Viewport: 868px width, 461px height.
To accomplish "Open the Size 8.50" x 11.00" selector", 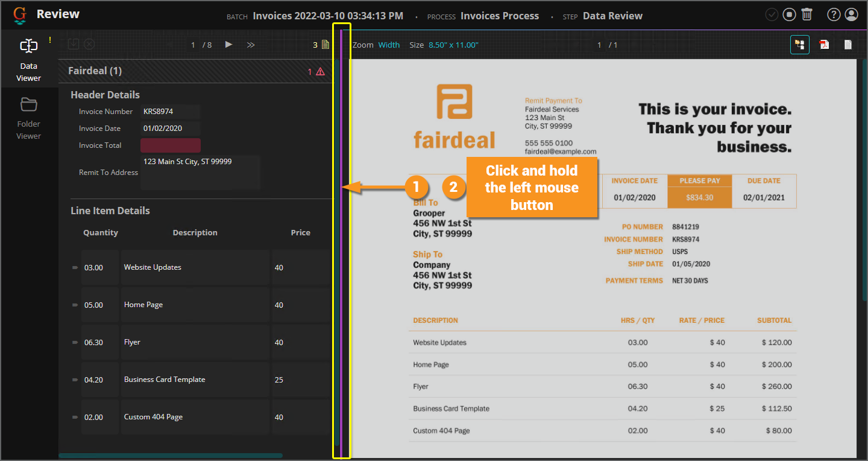I will coord(453,45).
